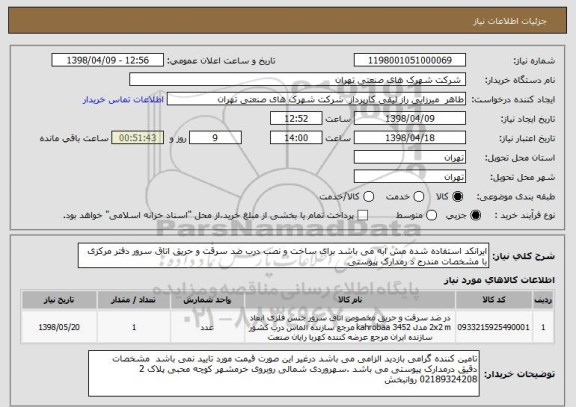Click the استان محل تحویل field
576x407 pixels.
[x=410, y=158]
